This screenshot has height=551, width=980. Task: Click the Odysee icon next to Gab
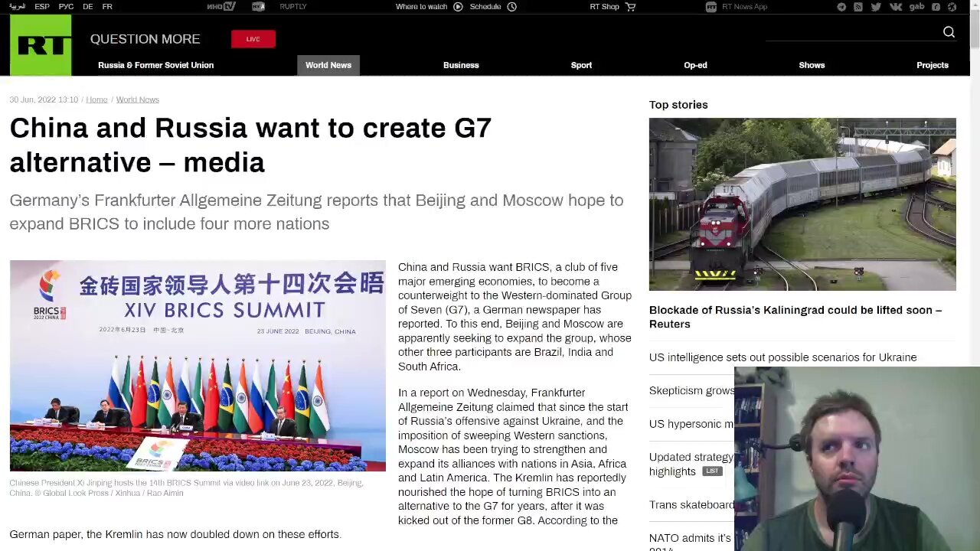point(936,7)
